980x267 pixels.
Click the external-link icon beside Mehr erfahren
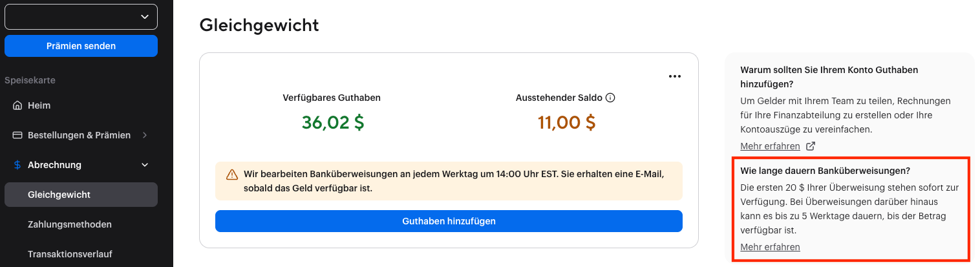coord(811,146)
